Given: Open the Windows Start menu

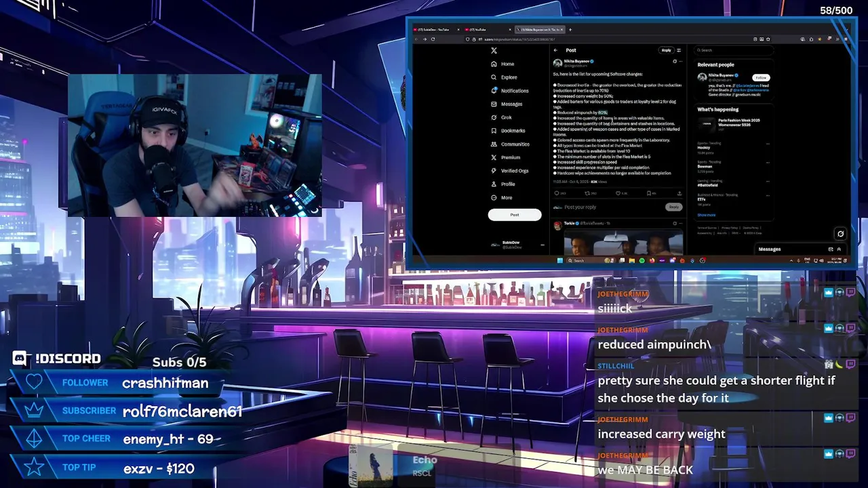Looking at the screenshot, I should [559, 260].
